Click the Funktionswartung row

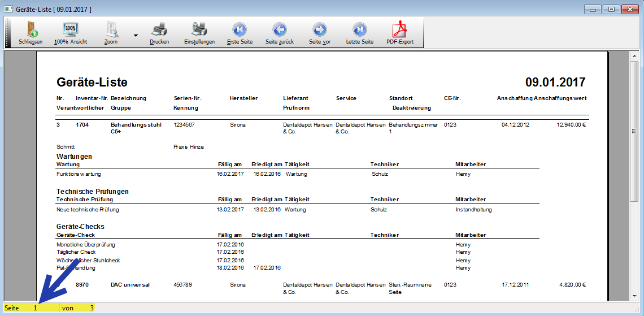(x=297, y=174)
